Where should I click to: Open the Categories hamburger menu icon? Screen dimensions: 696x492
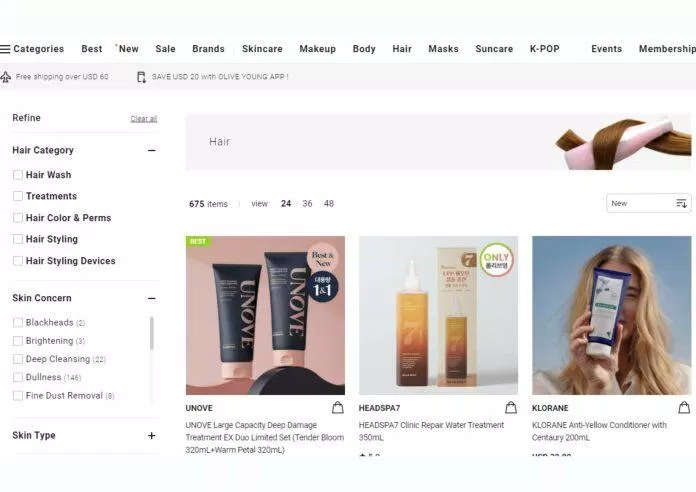click(5, 49)
